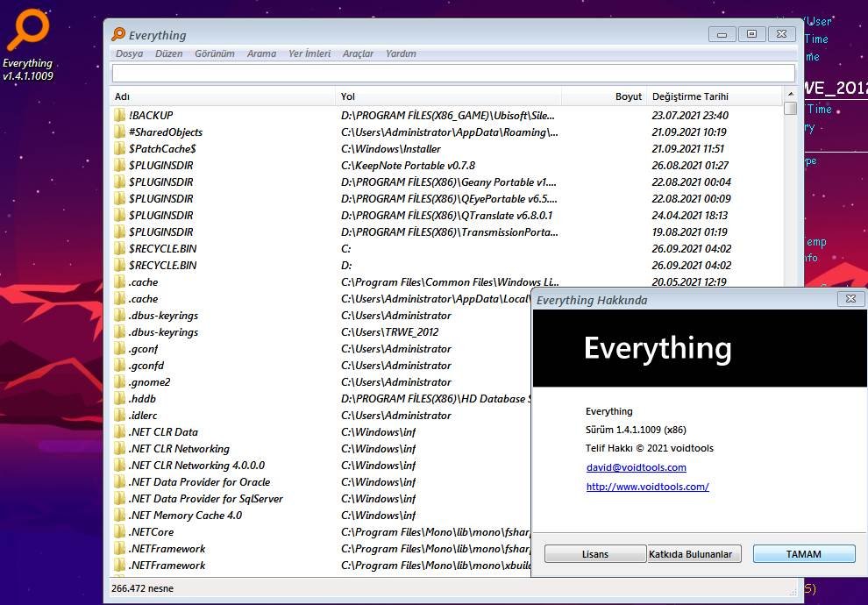
Task: Click the $RECYCLE.BIN folder icon on D:
Action: [x=119, y=265]
